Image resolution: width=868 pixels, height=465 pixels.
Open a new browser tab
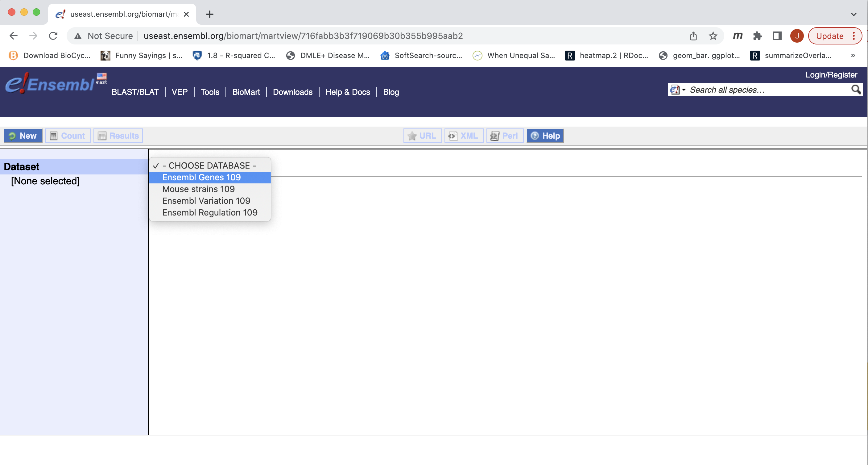click(209, 14)
